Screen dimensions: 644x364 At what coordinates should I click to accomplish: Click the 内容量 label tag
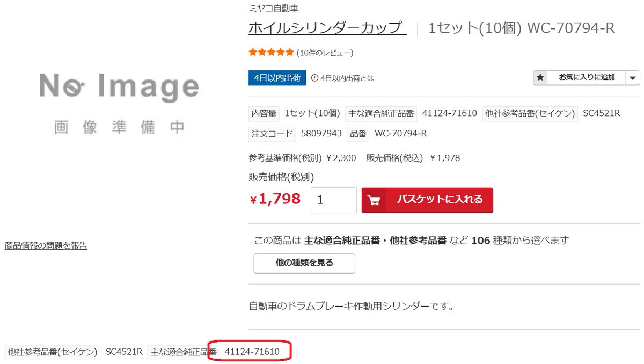[264, 113]
